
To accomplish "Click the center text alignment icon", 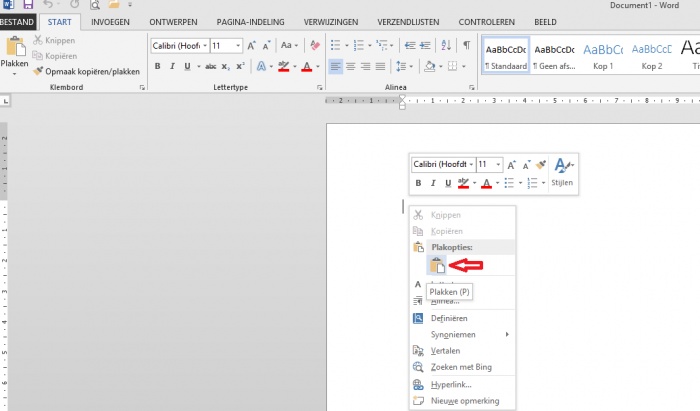I will (351, 67).
